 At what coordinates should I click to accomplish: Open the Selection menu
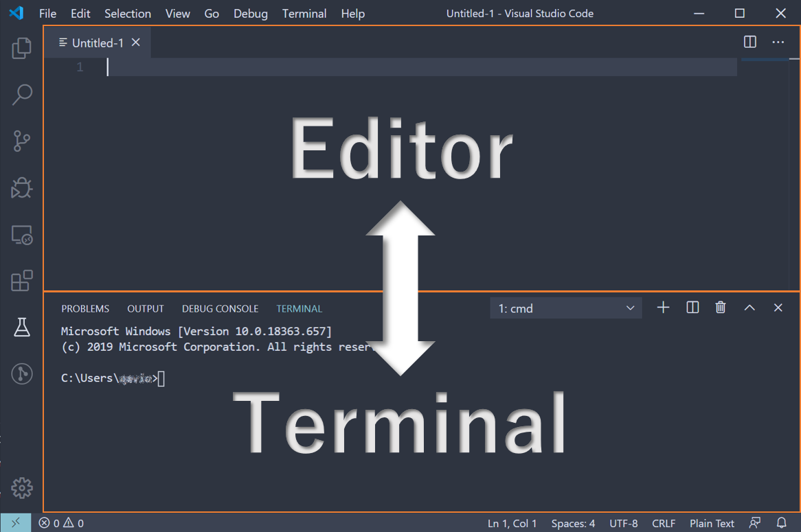(128, 14)
